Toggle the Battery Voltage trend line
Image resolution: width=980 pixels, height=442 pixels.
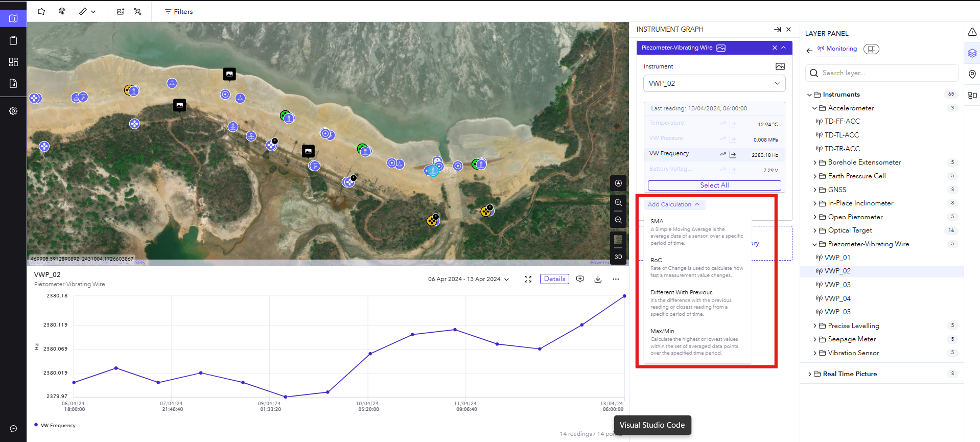click(x=722, y=169)
